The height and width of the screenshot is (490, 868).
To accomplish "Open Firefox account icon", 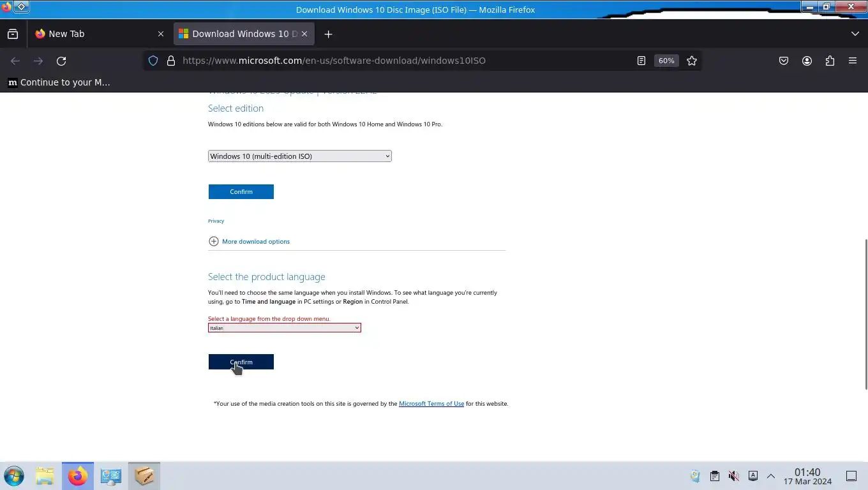I will [x=807, y=61].
